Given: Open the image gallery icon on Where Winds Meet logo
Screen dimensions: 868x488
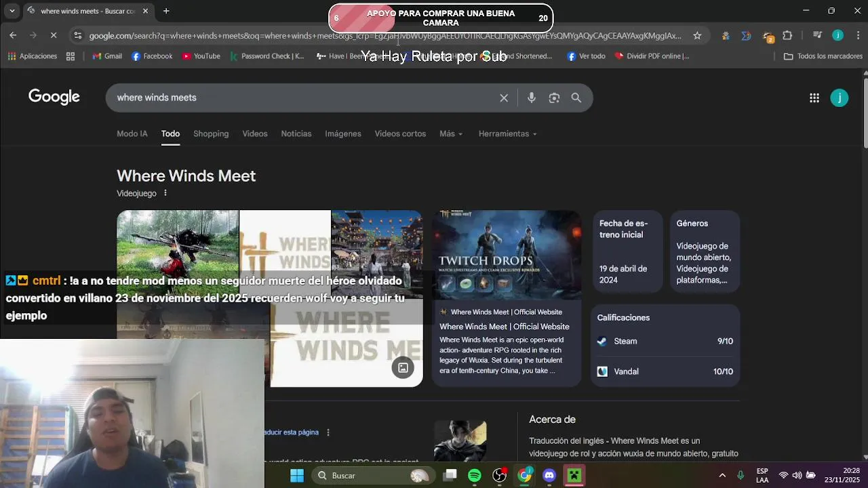Looking at the screenshot, I should (x=403, y=367).
